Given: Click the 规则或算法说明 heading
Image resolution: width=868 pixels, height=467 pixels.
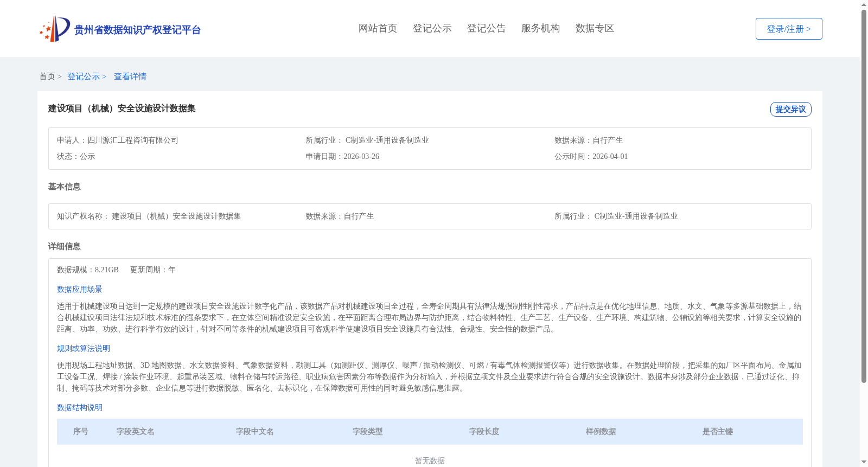Looking at the screenshot, I should coord(84,348).
